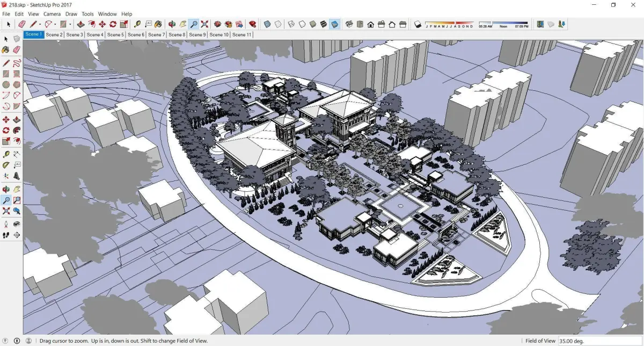Screen dimensions: 644x346
Task: Select the Axes tool
Action: tap(6, 176)
